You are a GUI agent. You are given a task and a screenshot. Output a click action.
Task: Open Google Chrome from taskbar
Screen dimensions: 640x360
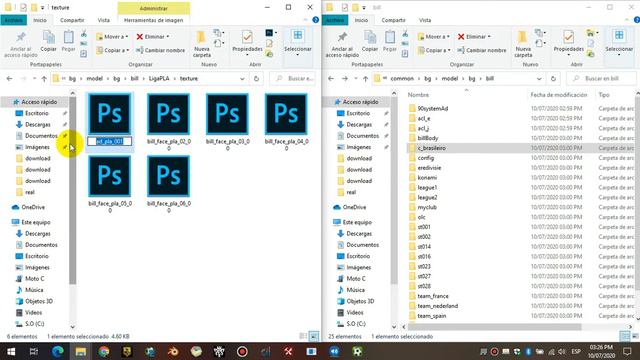point(104,351)
